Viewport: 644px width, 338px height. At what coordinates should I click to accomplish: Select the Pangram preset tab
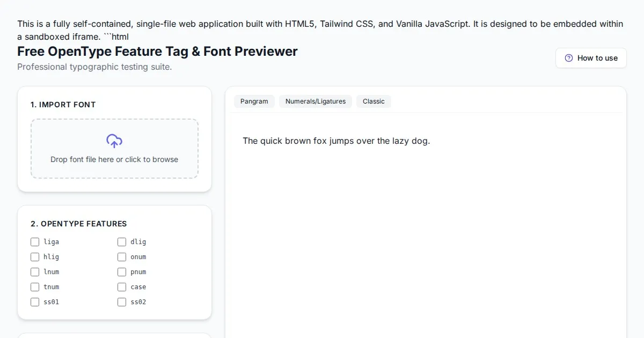coord(254,101)
